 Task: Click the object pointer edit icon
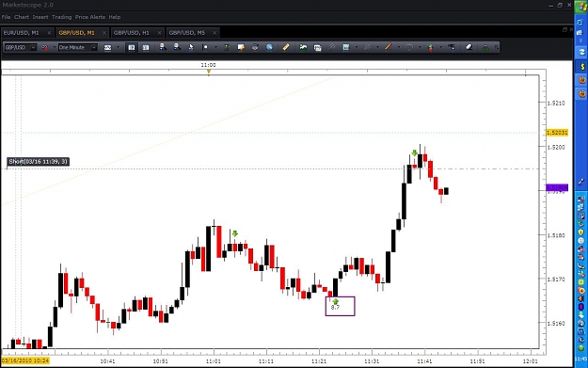click(452, 47)
